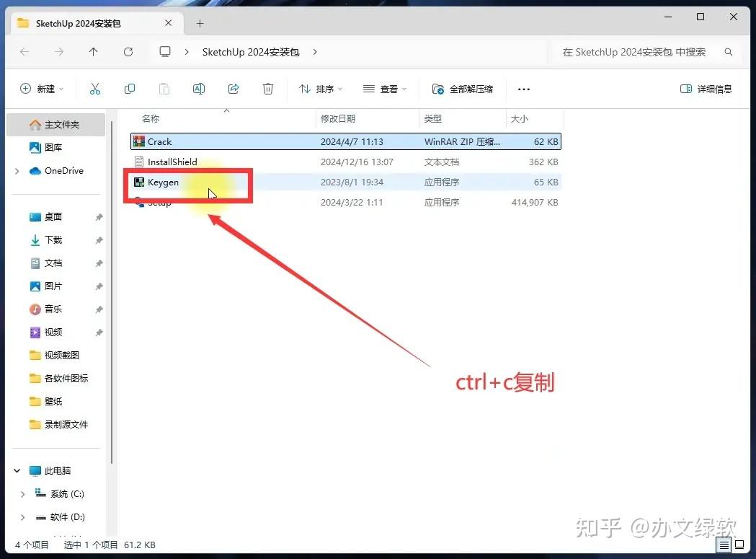756x559 pixels.
Task: Sort by the 类型 column header
Action: pos(432,118)
